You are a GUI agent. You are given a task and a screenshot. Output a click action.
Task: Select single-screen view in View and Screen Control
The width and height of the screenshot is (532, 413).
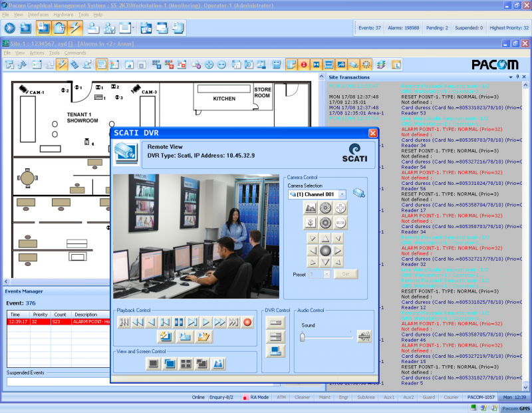(154, 364)
